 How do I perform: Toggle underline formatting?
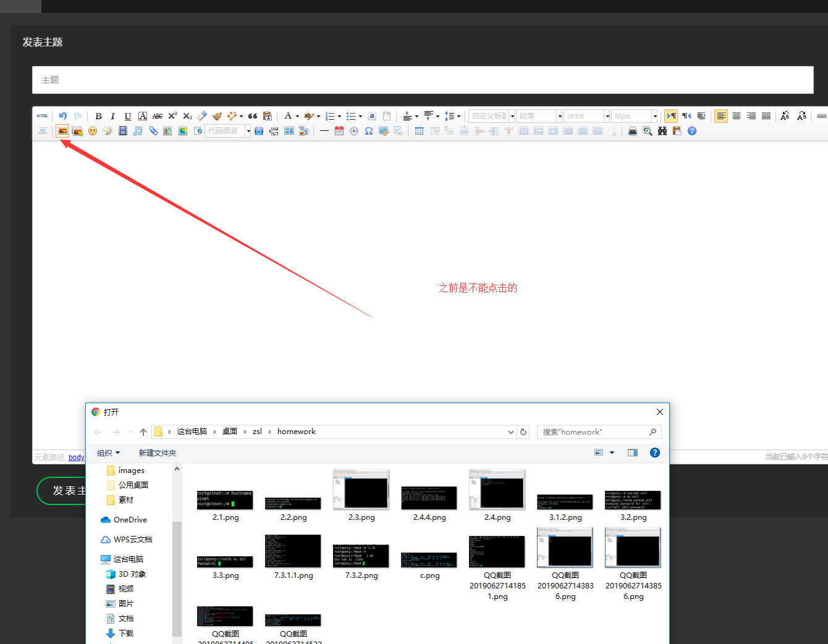click(x=128, y=116)
